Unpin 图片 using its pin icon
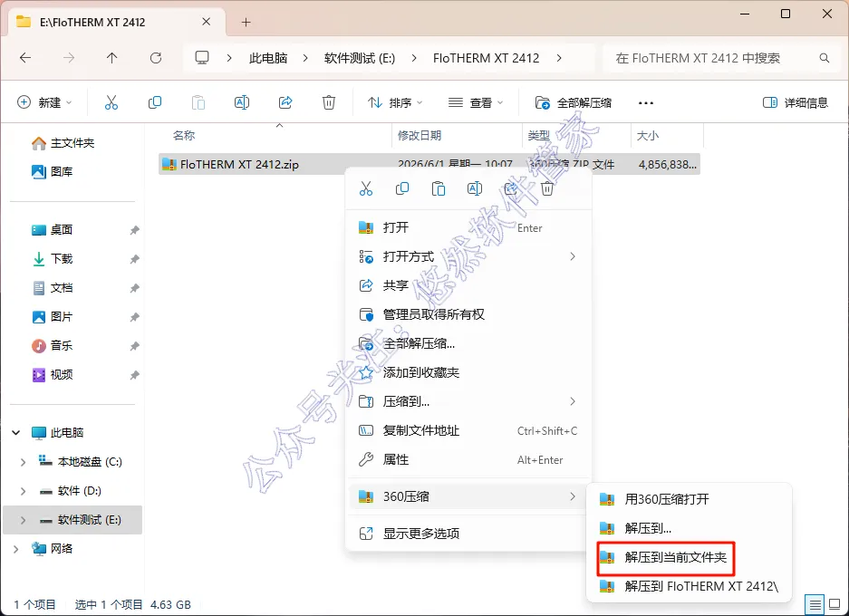 134,317
